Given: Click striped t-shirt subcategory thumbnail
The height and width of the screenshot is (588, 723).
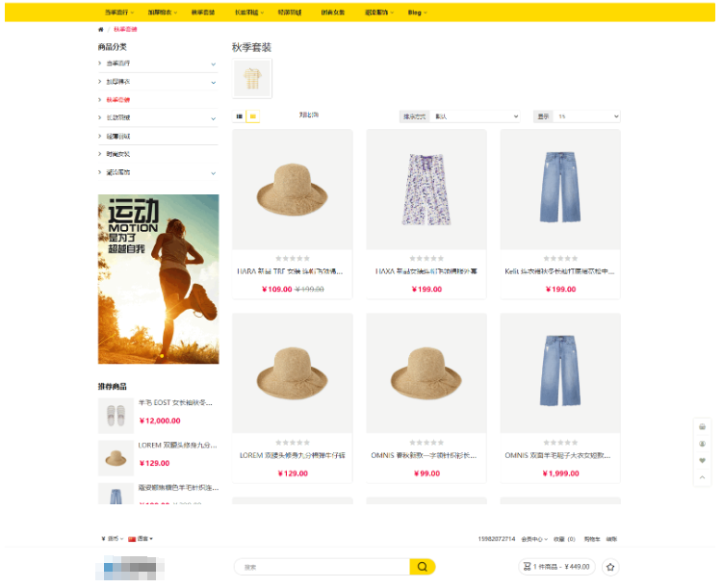Looking at the screenshot, I should pyautogui.click(x=252, y=78).
